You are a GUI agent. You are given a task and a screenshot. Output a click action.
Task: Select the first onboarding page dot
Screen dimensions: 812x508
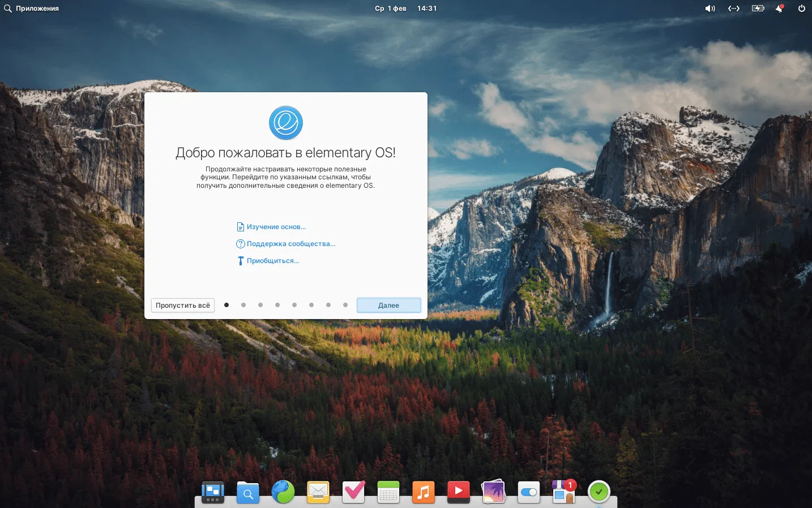click(x=226, y=305)
